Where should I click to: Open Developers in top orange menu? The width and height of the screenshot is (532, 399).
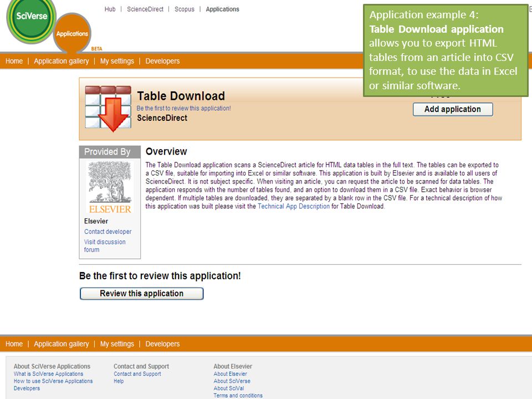click(162, 61)
